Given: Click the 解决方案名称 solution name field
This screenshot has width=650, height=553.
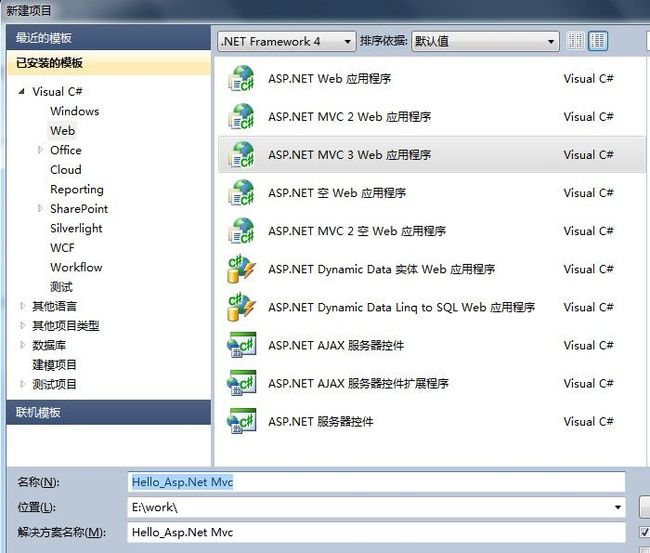Looking at the screenshot, I should click(376, 532).
